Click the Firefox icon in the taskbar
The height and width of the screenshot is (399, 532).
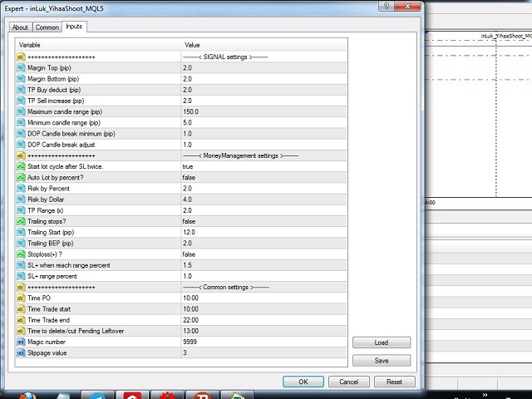pyautogui.click(x=27, y=396)
